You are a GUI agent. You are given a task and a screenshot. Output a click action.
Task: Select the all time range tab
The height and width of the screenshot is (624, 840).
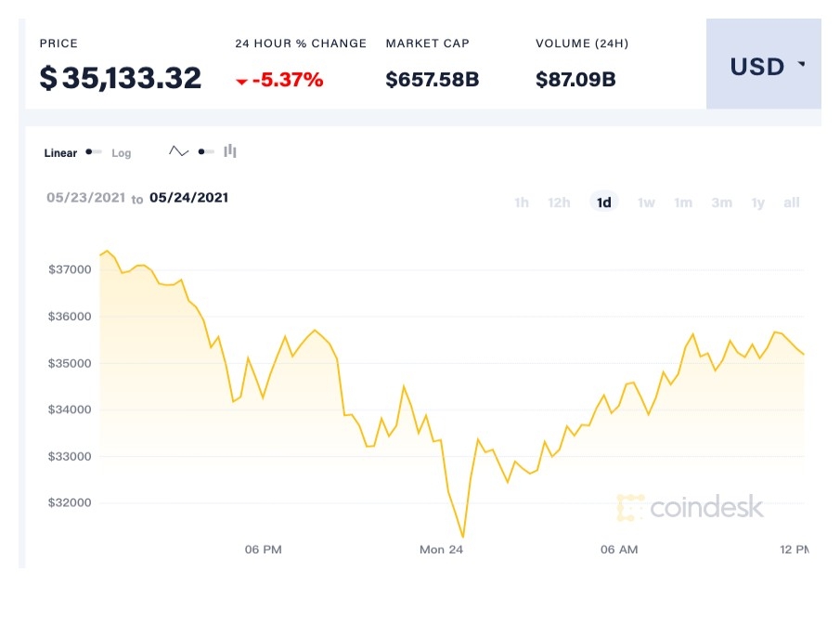[791, 201]
